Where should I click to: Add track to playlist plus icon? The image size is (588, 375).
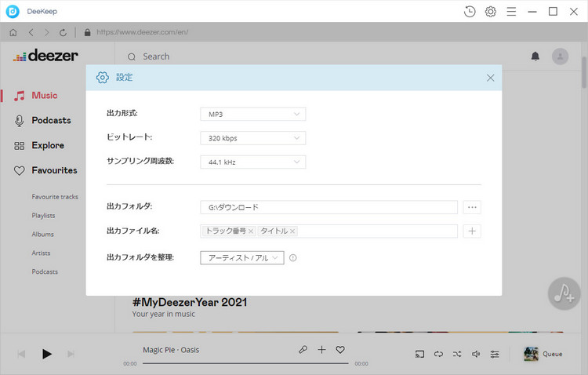click(321, 350)
